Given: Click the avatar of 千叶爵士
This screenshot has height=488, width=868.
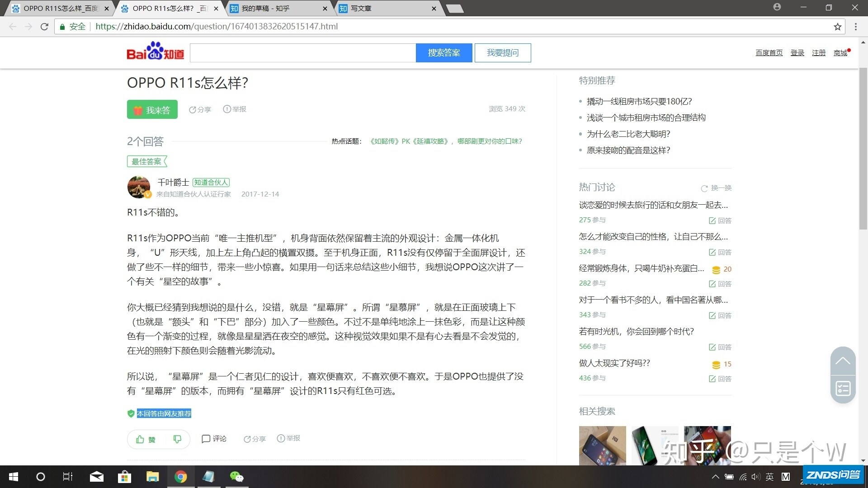Looking at the screenshot, I should [139, 187].
